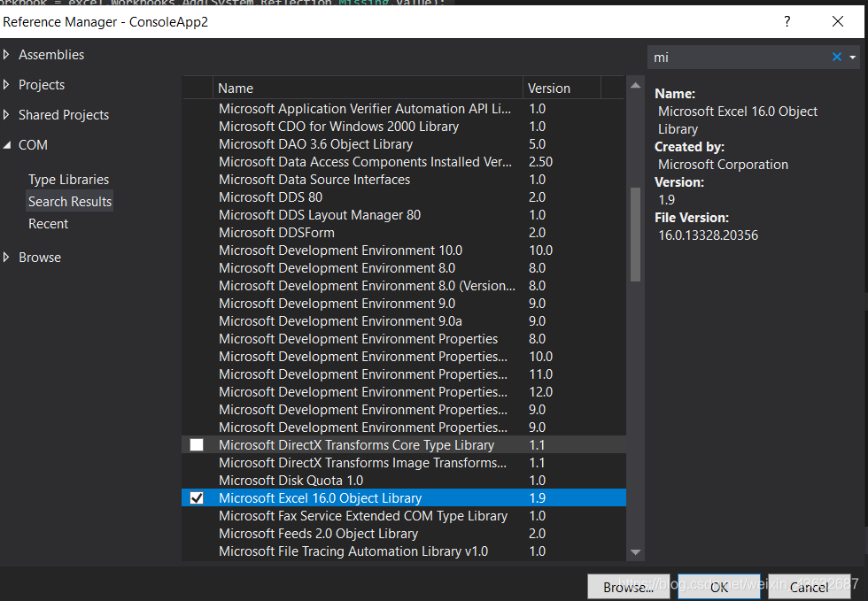Select the Search Results category
The image size is (868, 601).
[x=70, y=202]
